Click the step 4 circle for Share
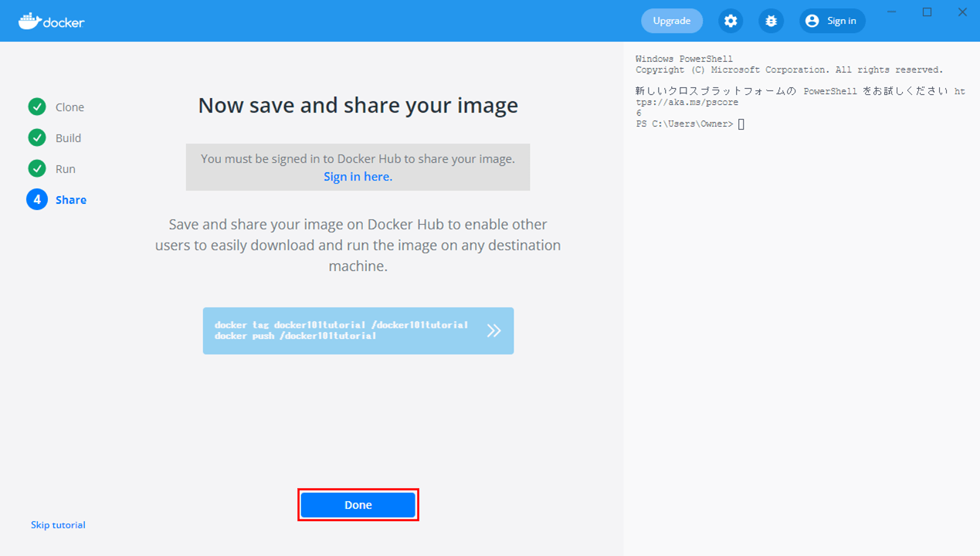This screenshot has width=980, height=556. coord(37,199)
